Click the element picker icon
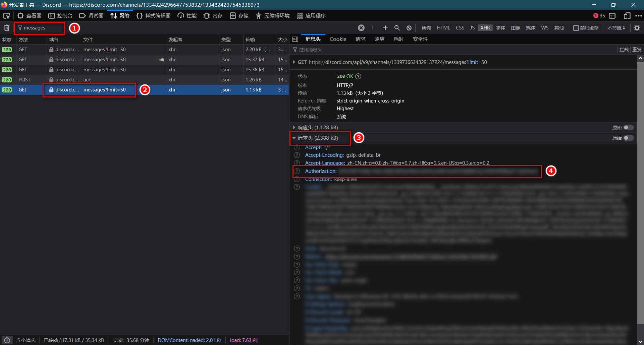The width and height of the screenshot is (644, 345). point(7,16)
